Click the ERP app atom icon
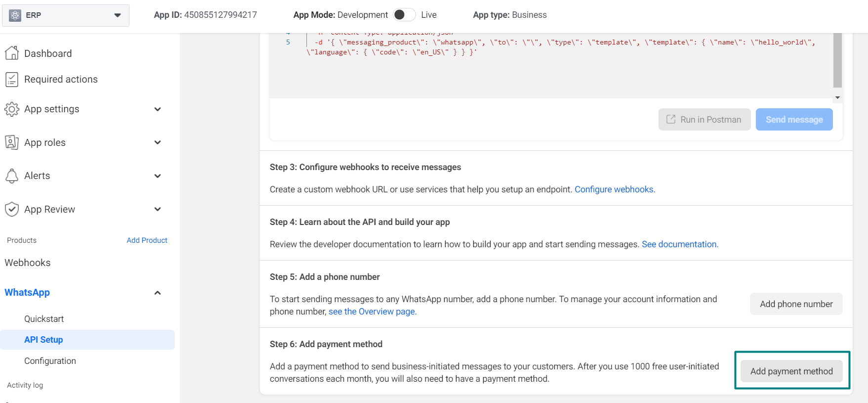The width and height of the screenshot is (868, 403). 15,15
